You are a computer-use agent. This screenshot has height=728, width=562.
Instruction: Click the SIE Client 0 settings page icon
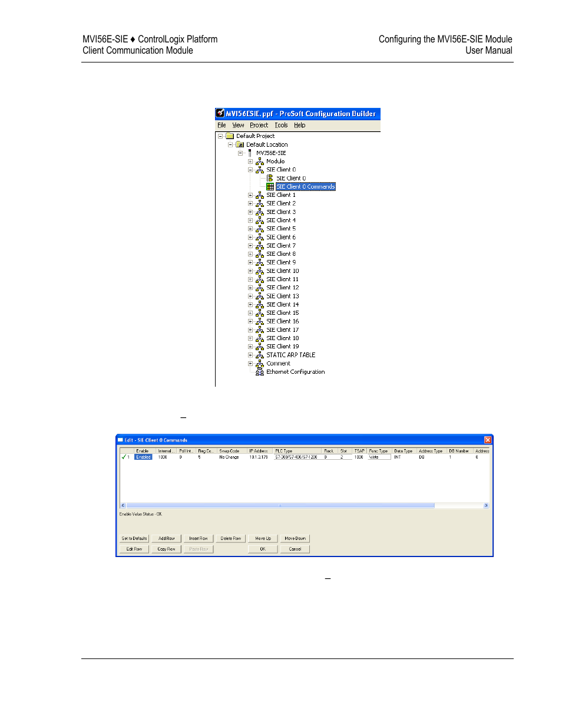click(x=270, y=178)
